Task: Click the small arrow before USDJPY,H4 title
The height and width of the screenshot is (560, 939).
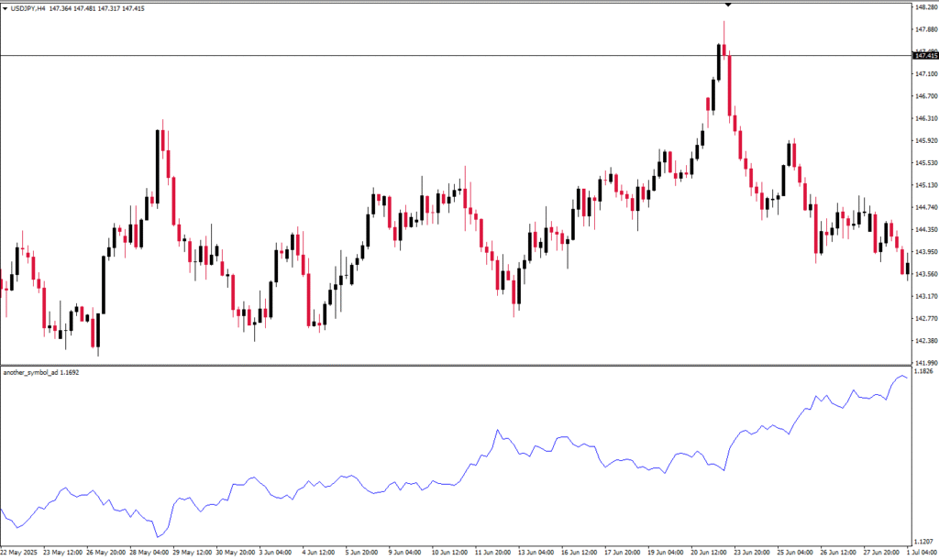Action: point(5,8)
